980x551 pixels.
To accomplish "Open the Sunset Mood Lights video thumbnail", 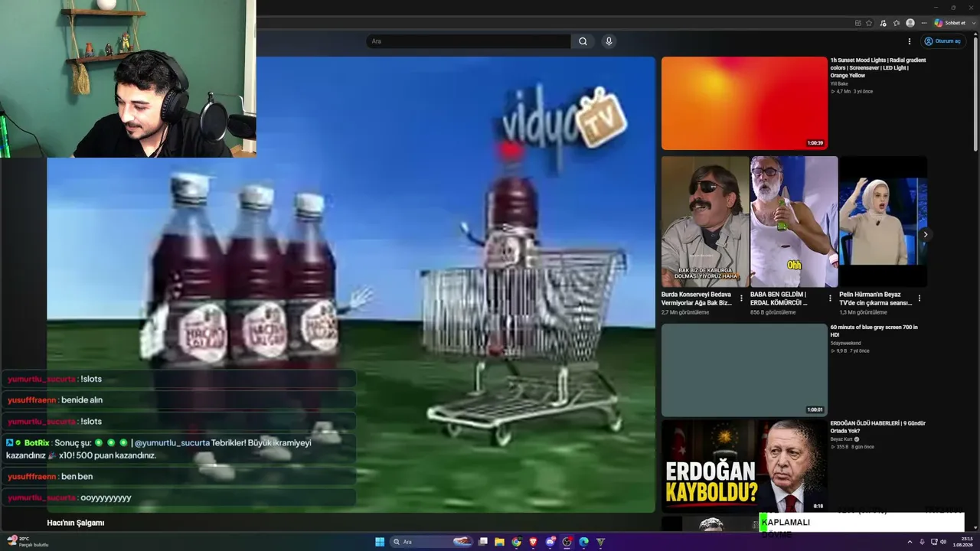I will click(744, 103).
